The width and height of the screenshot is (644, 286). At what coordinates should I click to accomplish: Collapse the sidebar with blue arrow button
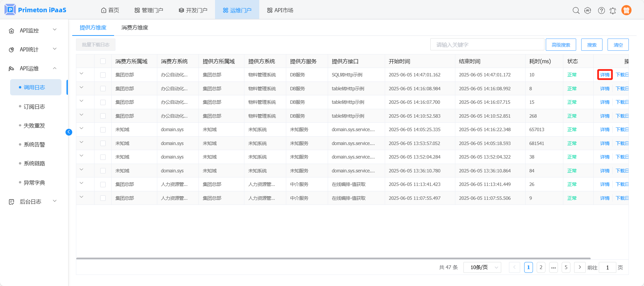pyautogui.click(x=69, y=132)
